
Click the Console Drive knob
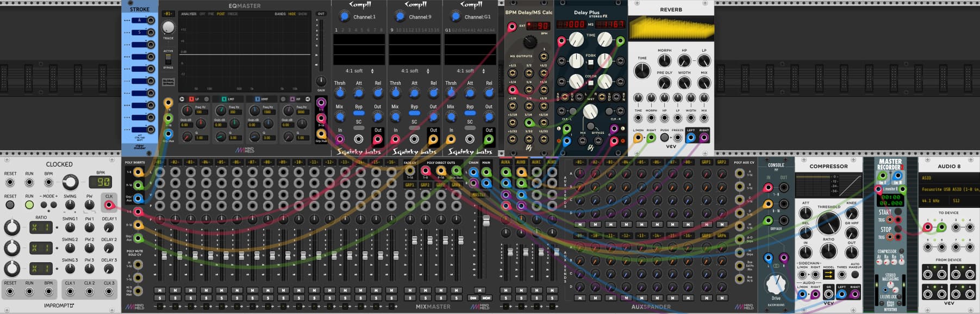[x=776, y=284]
